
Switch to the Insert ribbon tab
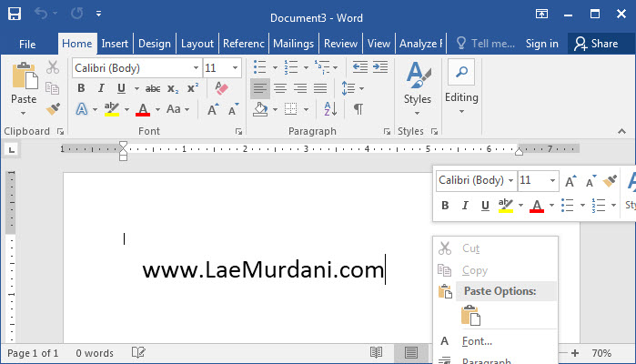click(115, 44)
